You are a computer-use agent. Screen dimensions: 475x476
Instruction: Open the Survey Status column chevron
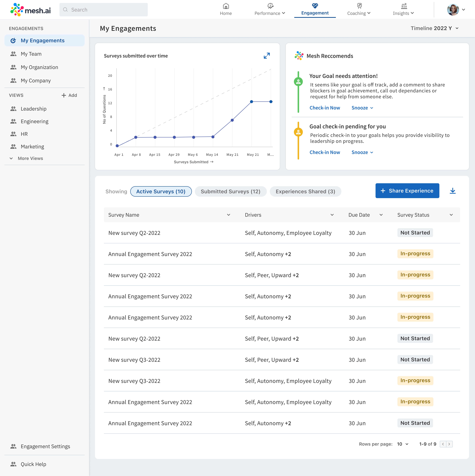click(451, 215)
